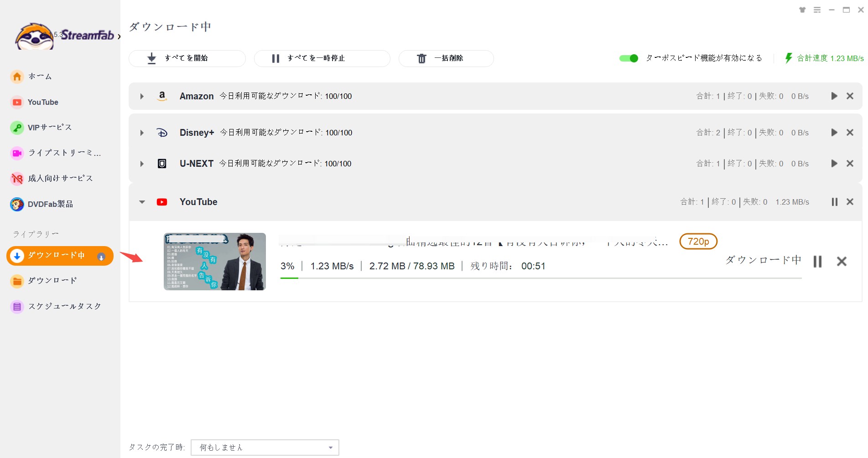Click the green VIP key icon

pos(17,128)
